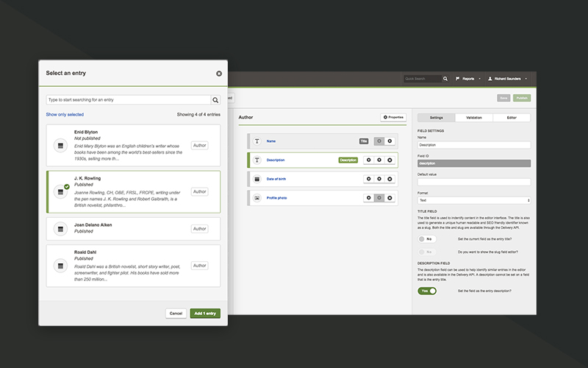Click the Reports flag icon
The width and height of the screenshot is (588, 368).
point(457,79)
